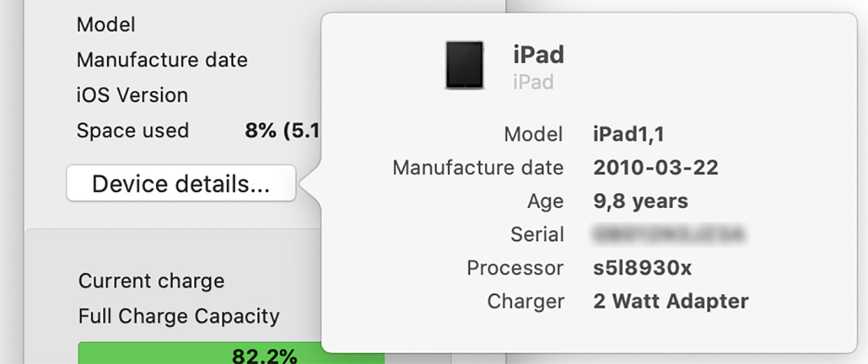Click the iPad1,1 model value
868x364 pixels.
click(628, 134)
